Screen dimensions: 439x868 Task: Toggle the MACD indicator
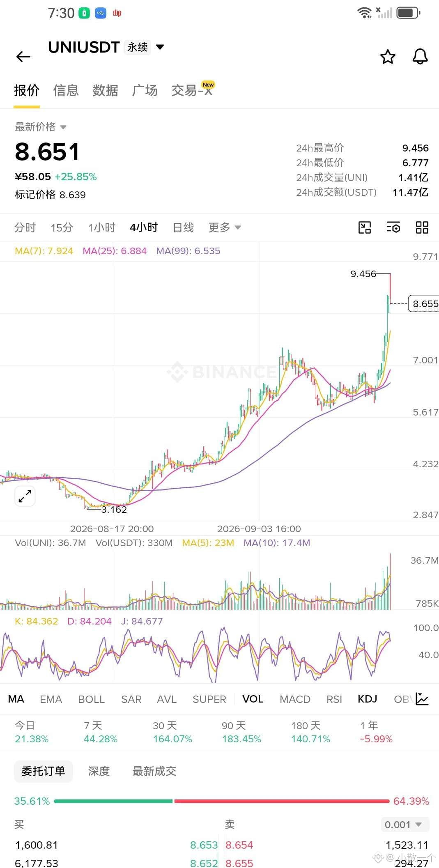295,699
